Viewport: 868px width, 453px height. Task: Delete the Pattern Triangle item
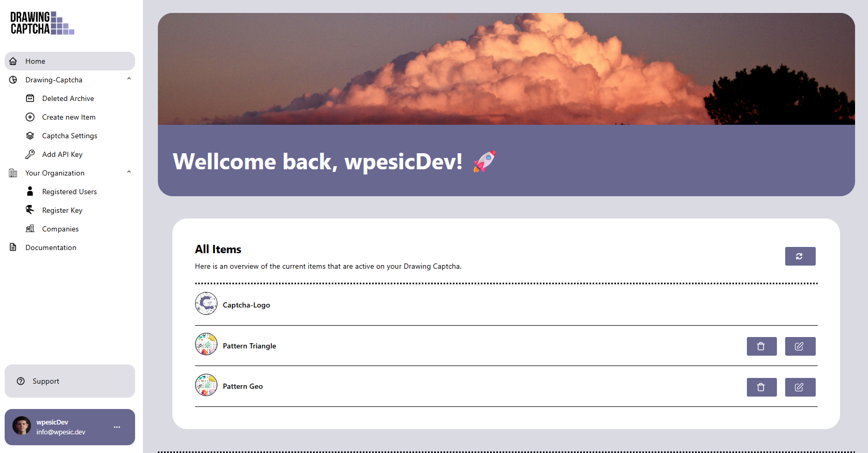tap(761, 346)
